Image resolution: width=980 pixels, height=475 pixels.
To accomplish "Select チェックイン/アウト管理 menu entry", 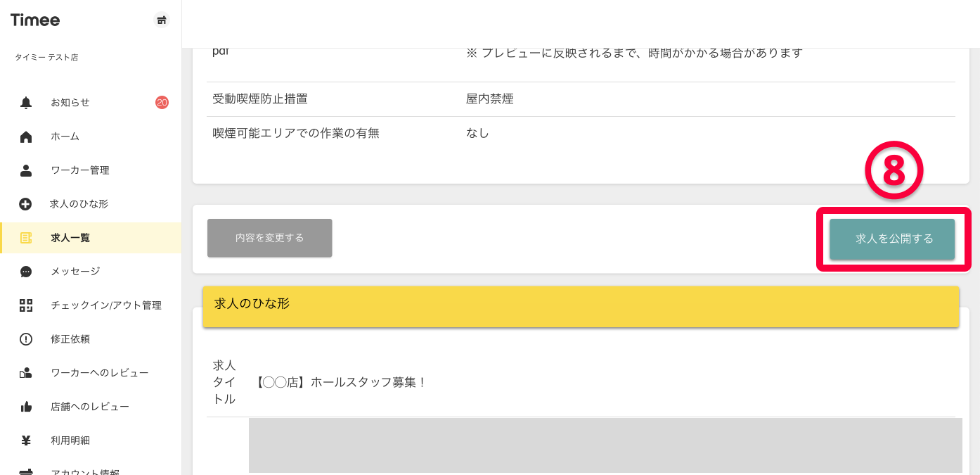I will click(105, 305).
